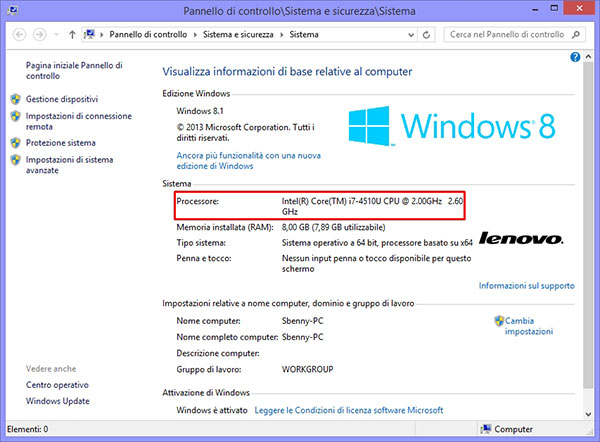
Task: Click the shield icon beside Protezione sistema
Action: 15,143
